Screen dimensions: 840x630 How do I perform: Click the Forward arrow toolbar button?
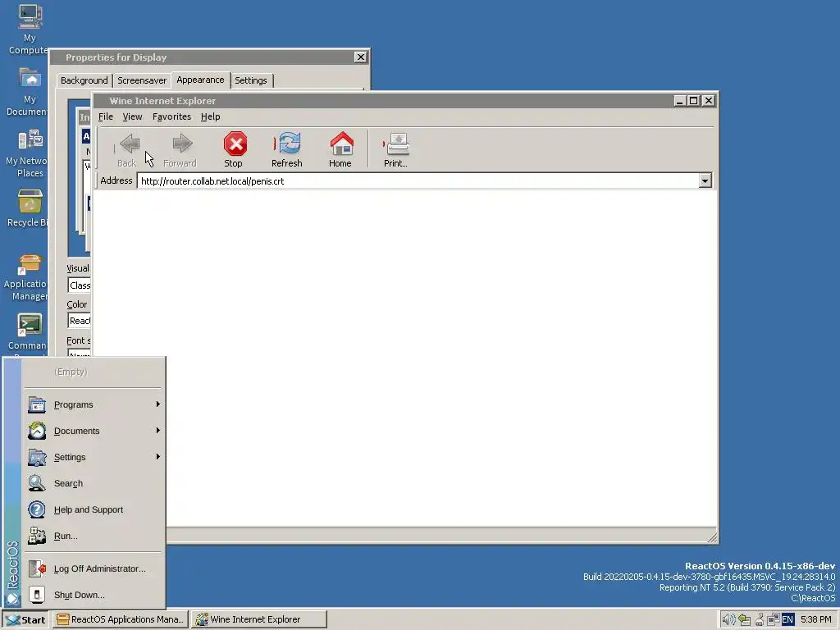[x=182, y=144]
